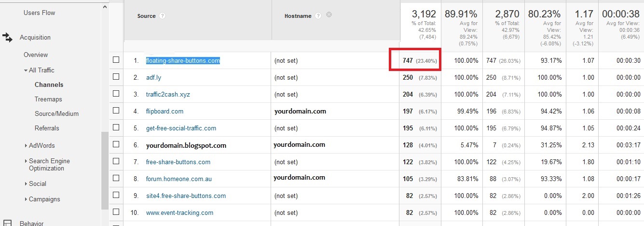
Task: Click the 2,870 new users total
Action: point(508,14)
